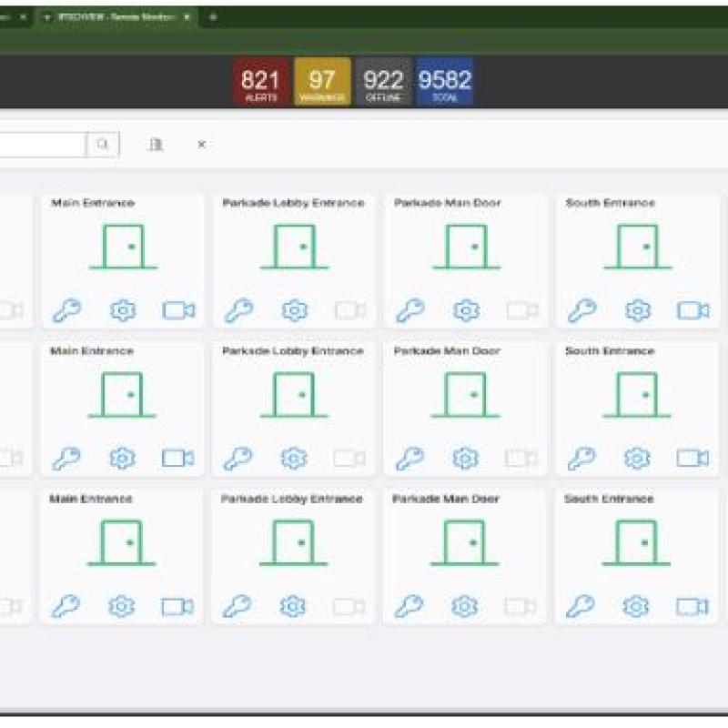Open bottom-row South Entrance gear settings

coord(636,606)
